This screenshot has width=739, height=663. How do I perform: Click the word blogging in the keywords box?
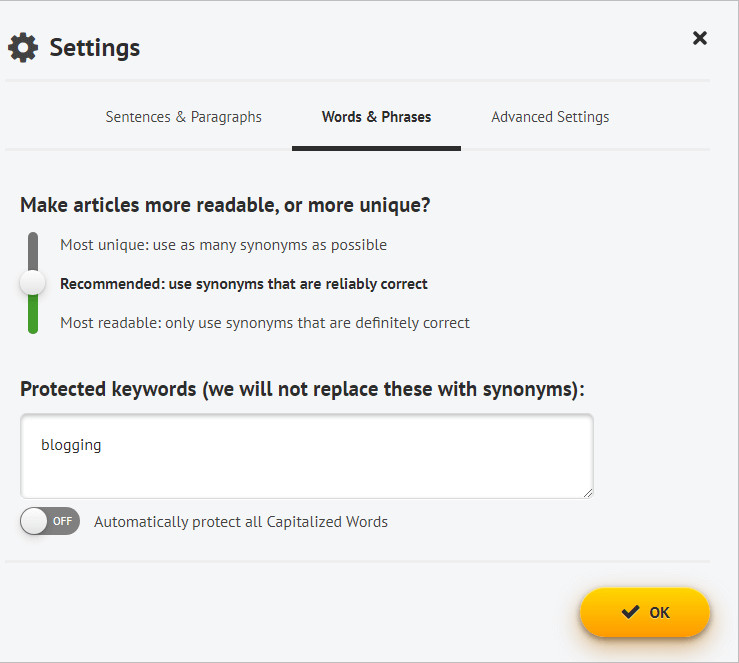coord(71,445)
